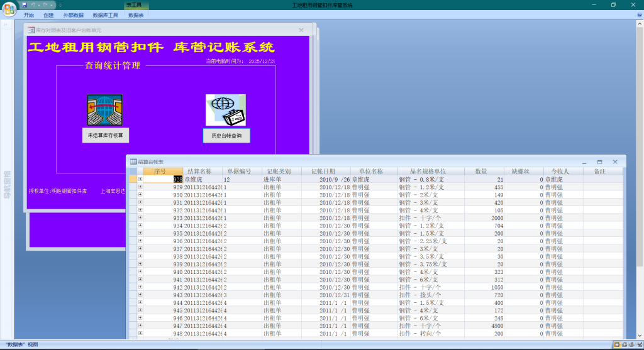This screenshot has height=350, width=644.
Task: Expand the subdatasheet for row 935
Action: (140, 233)
